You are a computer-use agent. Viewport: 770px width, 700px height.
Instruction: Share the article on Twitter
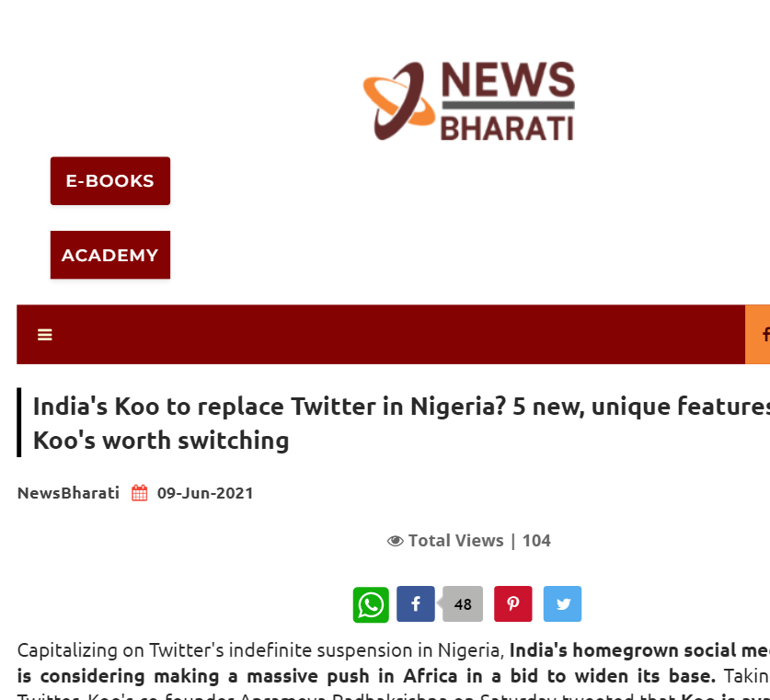pyautogui.click(x=562, y=604)
